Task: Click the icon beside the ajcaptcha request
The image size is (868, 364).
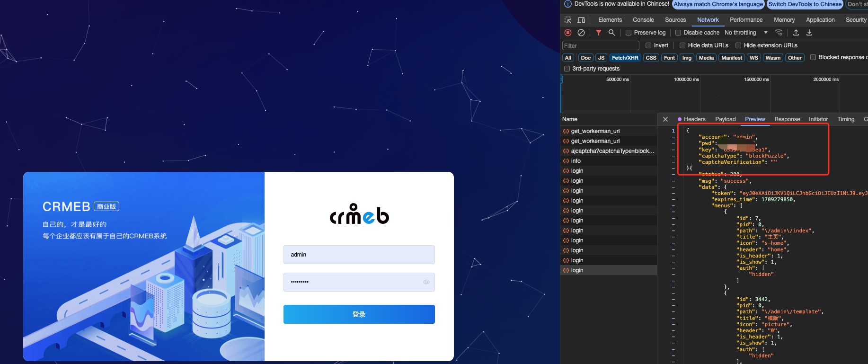Action: click(x=566, y=151)
